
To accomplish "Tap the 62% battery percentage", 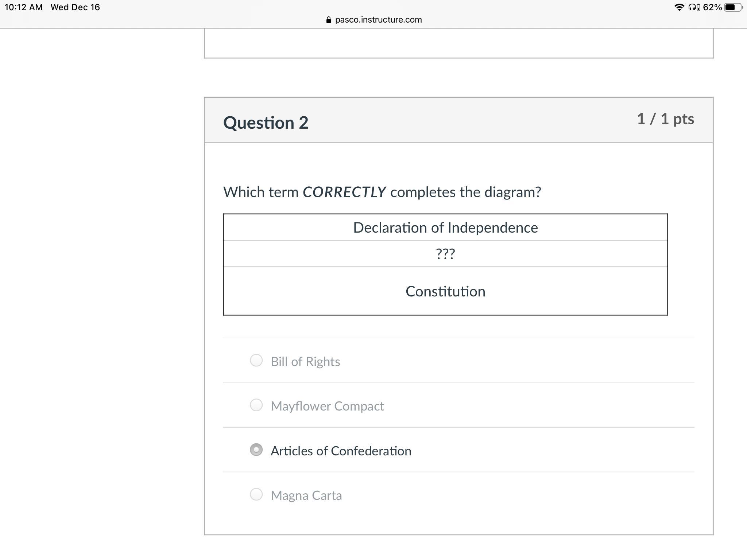I will [x=712, y=7].
